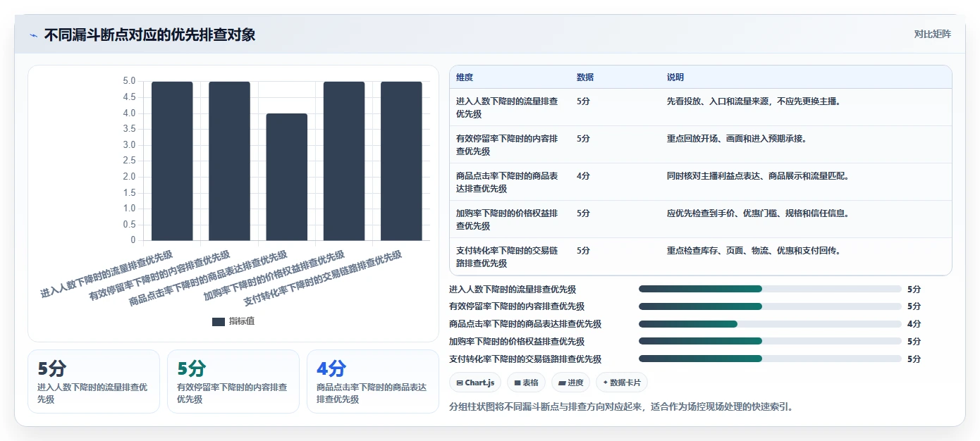Click the 有效停留率下降时的内容排查优先级 progress bar
The image size is (980, 441).
pos(770,306)
